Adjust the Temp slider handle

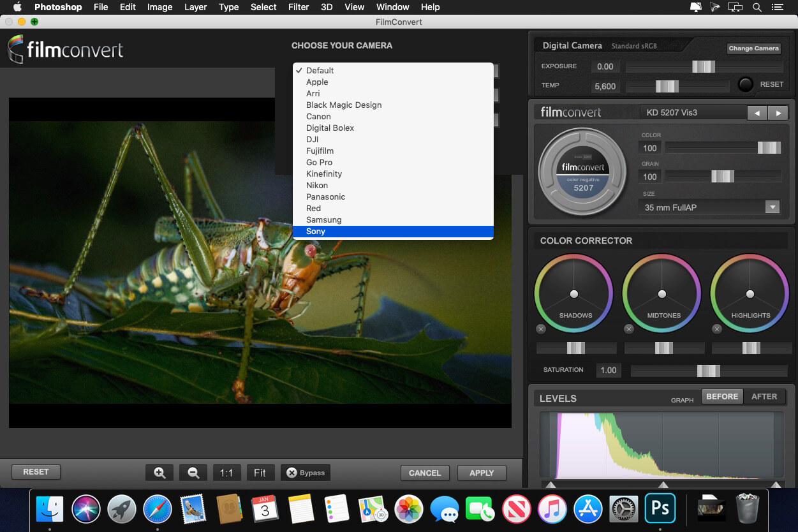(x=667, y=86)
